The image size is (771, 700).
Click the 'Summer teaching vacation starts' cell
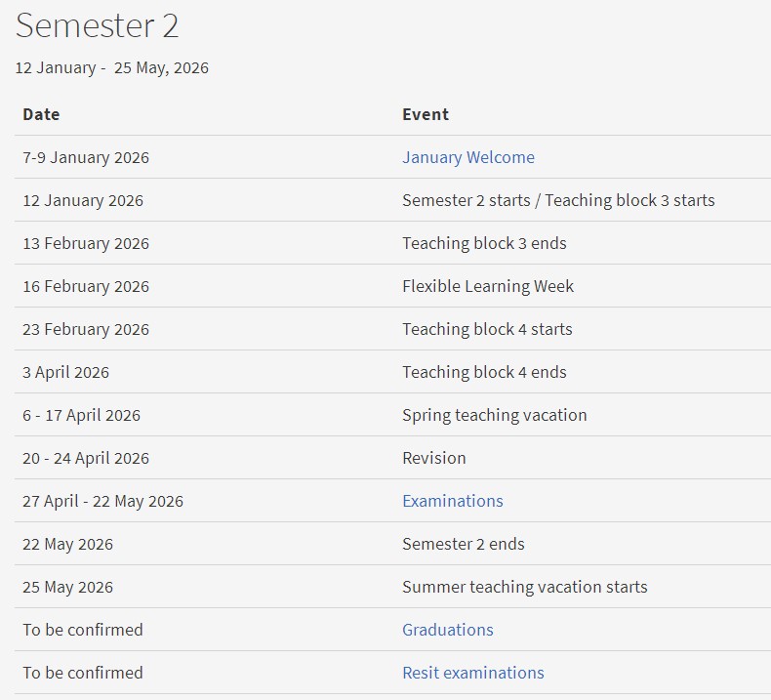tap(525, 587)
